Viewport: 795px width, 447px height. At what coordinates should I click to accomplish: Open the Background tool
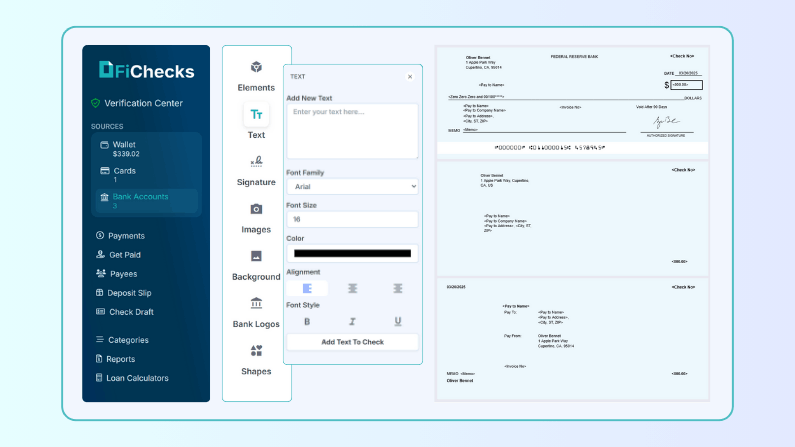pyautogui.click(x=256, y=265)
